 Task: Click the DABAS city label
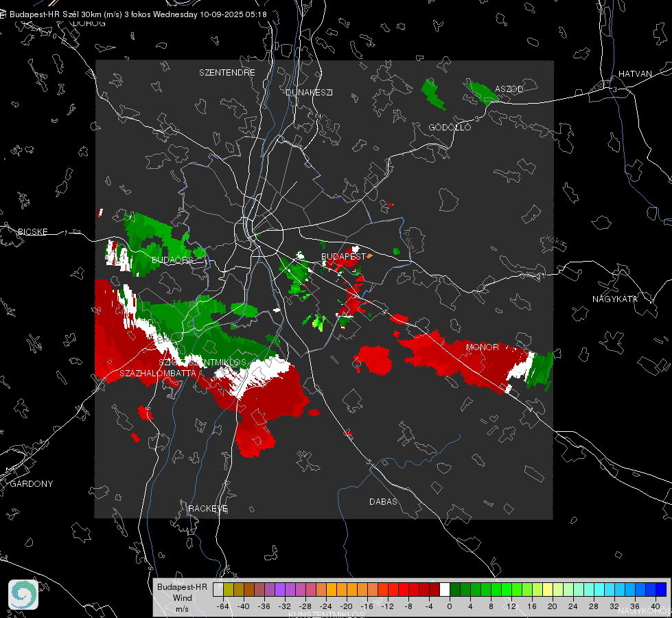click(383, 501)
